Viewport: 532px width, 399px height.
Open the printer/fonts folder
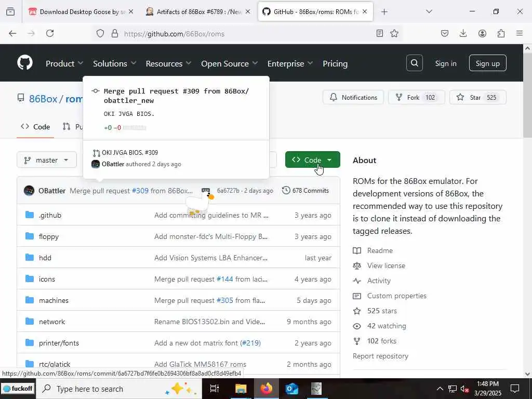[59, 343]
